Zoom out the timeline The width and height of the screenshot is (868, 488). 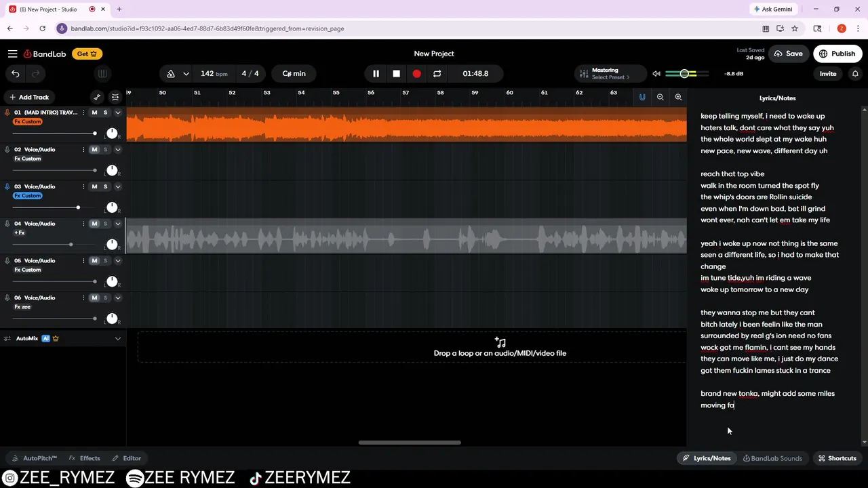[660, 97]
